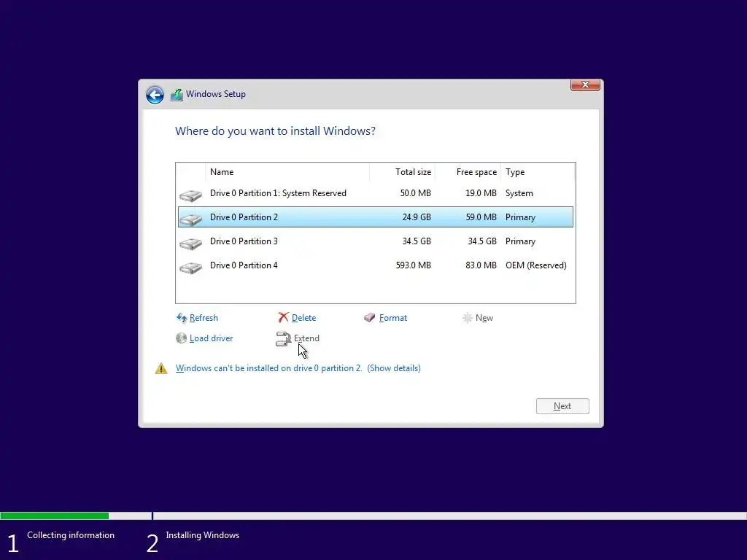Select Drive 0 Partition 1: System Reserved
Viewport: 747px width, 560px height.
click(376, 193)
